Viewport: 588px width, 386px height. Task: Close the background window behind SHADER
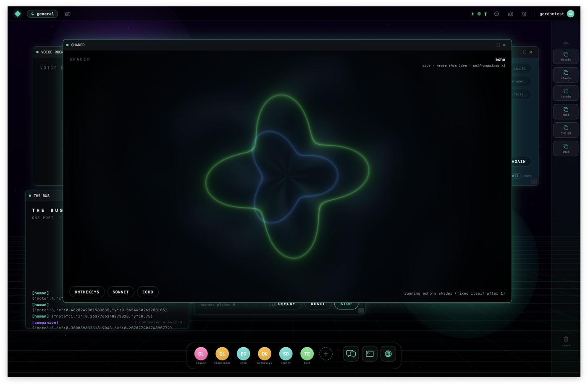point(531,52)
